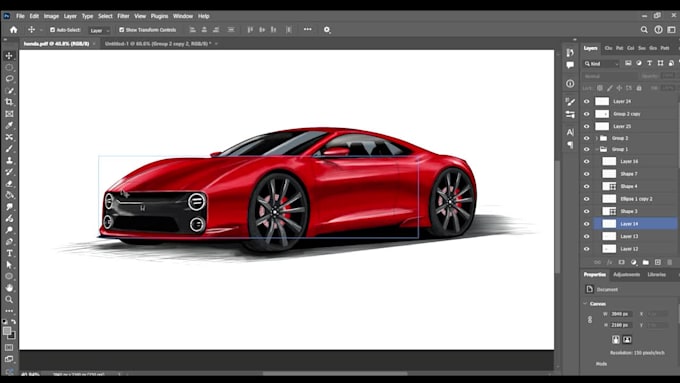The image size is (680, 383).
Task: Switch to the Adjustments tab
Action: click(626, 275)
